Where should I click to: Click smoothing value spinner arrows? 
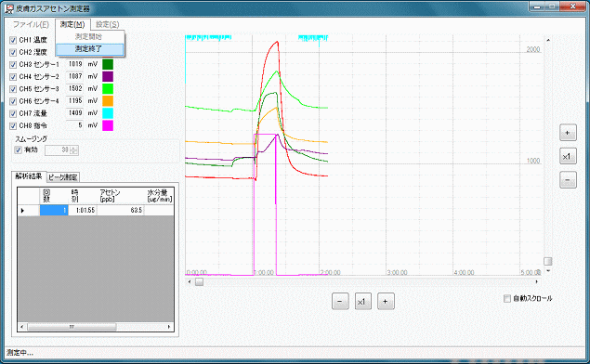pyautogui.click(x=74, y=150)
